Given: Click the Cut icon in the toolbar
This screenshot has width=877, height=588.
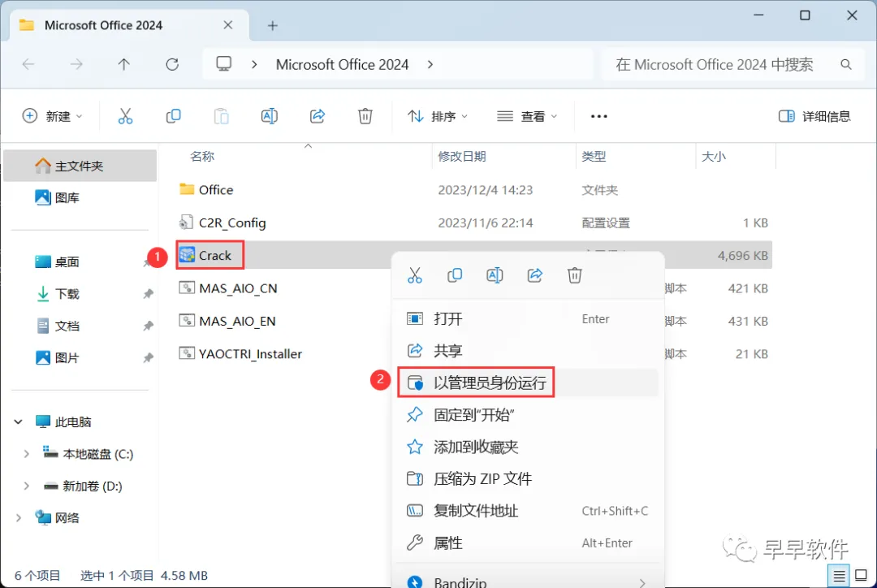Looking at the screenshot, I should pos(125,116).
